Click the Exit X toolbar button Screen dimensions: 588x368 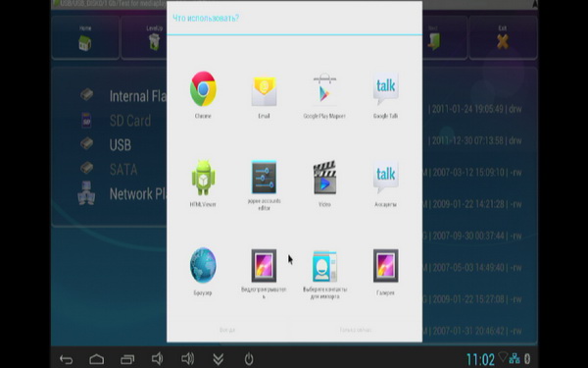coord(503,38)
